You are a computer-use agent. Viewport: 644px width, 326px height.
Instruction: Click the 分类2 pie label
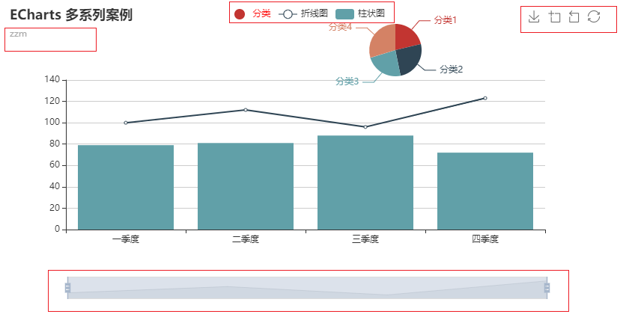pos(451,70)
